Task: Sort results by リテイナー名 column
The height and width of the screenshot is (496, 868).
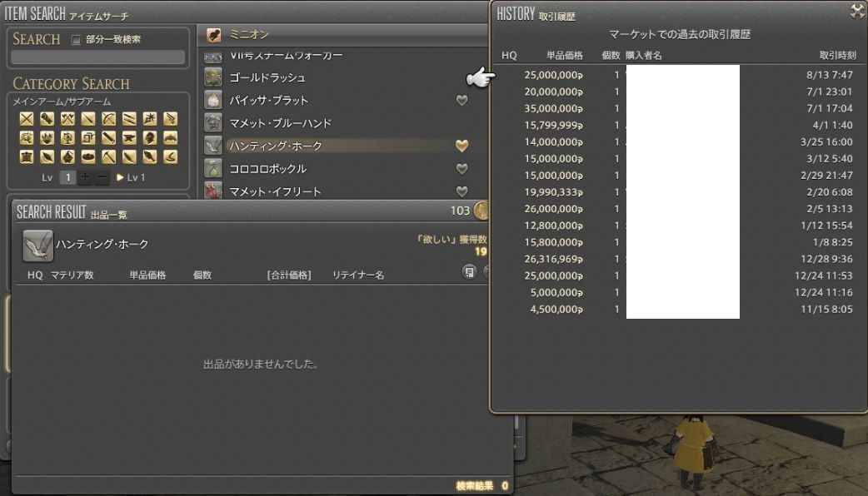Action: pyautogui.click(x=358, y=275)
